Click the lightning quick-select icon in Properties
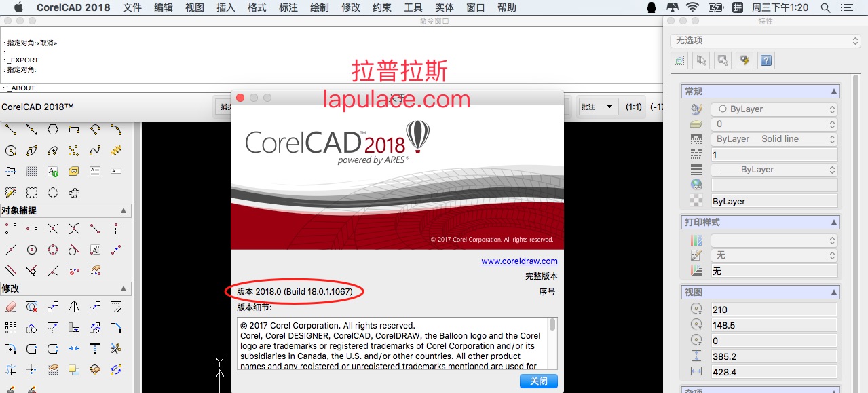 click(744, 60)
